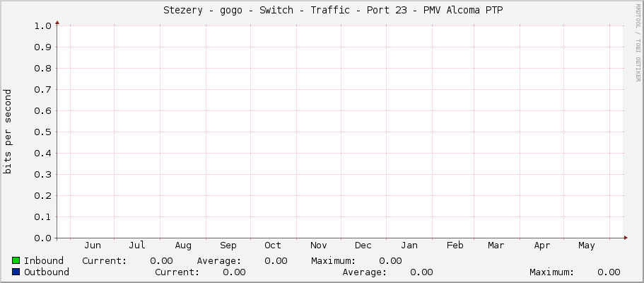The height and width of the screenshot is (283, 644).
Task: Click the Outbound 'Maximum:' label
Action: pos(552,272)
